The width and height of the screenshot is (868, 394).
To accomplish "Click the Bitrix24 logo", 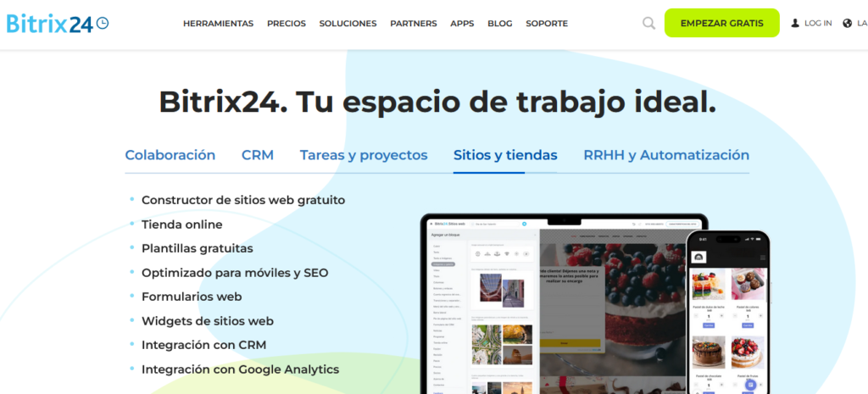I will point(58,23).
